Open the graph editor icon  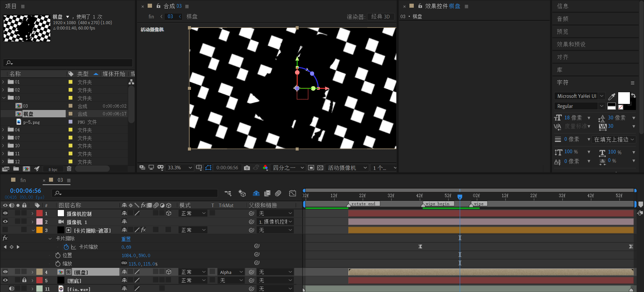click(293, 193)
